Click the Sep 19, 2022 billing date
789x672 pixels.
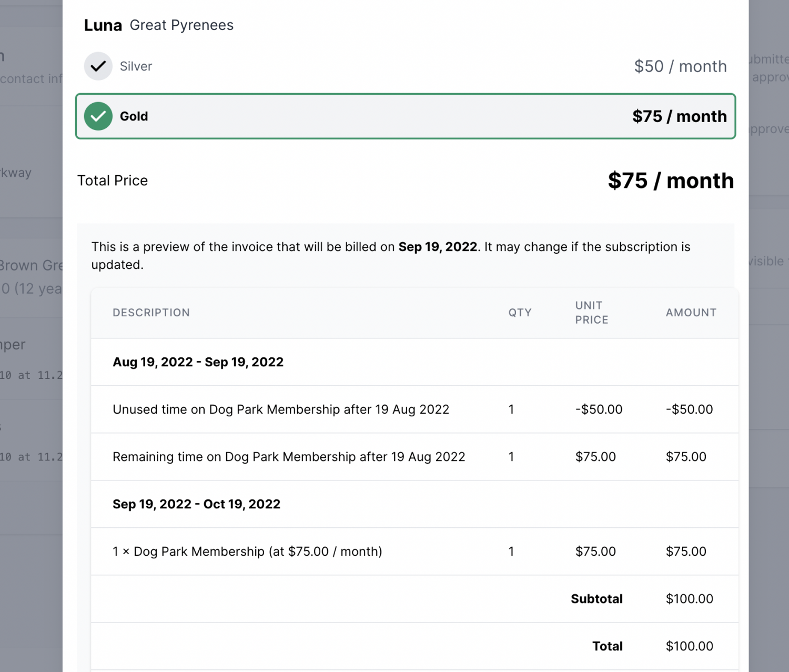(438, 247)
